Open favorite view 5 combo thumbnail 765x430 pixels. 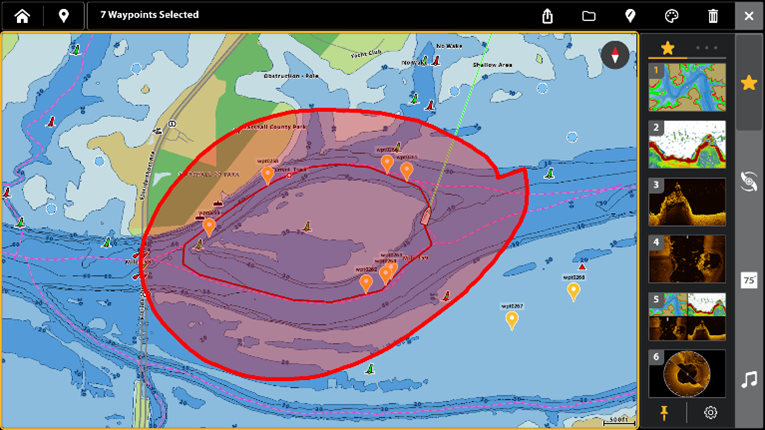coord(687,316)
